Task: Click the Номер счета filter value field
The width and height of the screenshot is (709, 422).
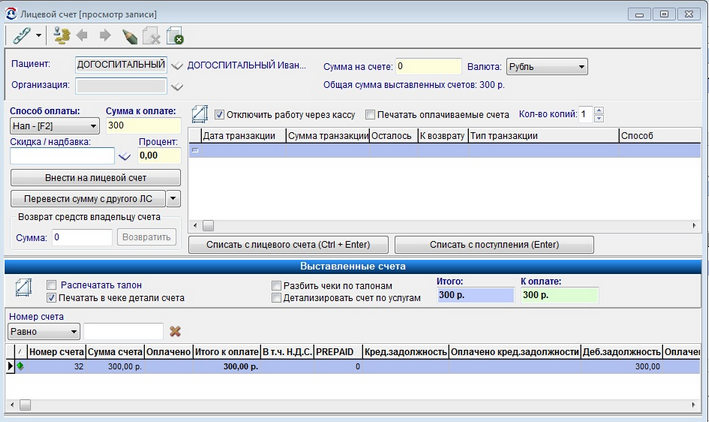Action: pos(123,332)
